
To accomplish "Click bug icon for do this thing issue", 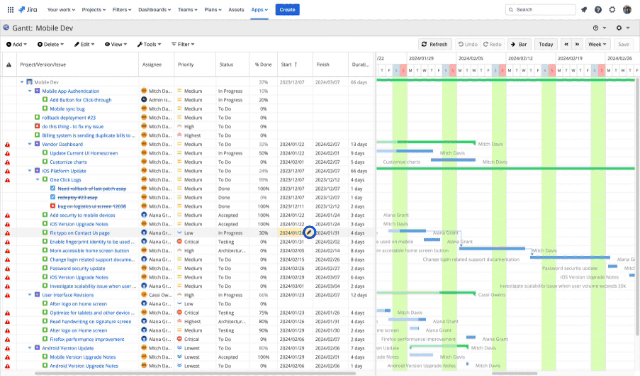I will (37, 127).
